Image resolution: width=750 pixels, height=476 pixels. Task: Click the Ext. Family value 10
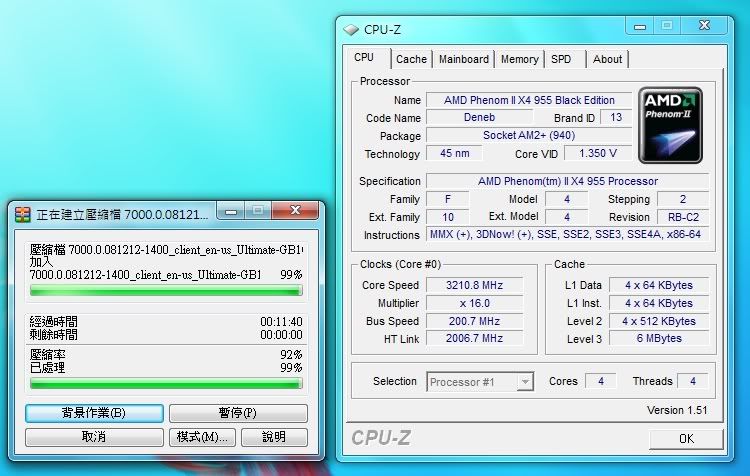448,217
